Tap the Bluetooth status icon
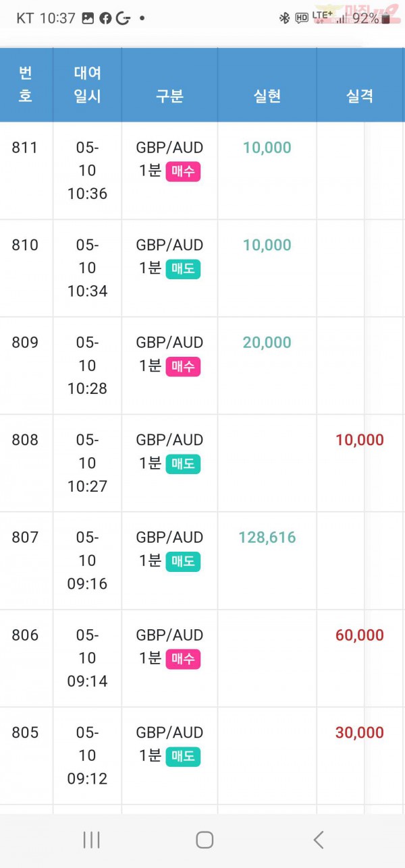 click(x=284, y=19)
